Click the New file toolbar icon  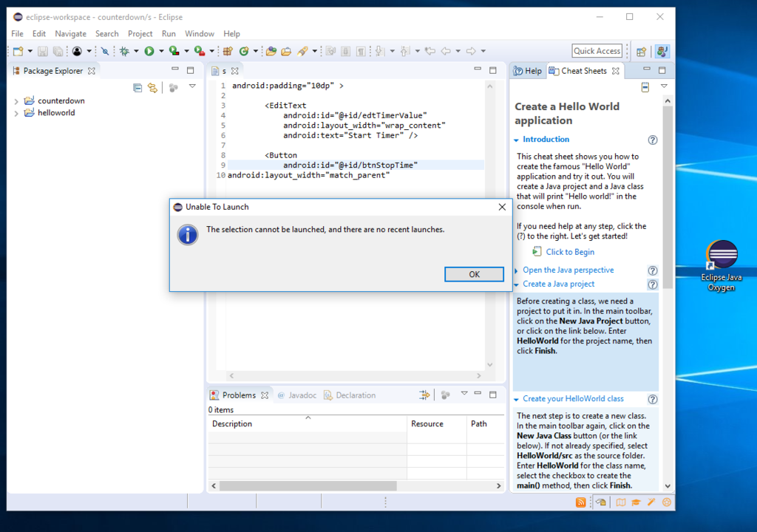18,51
